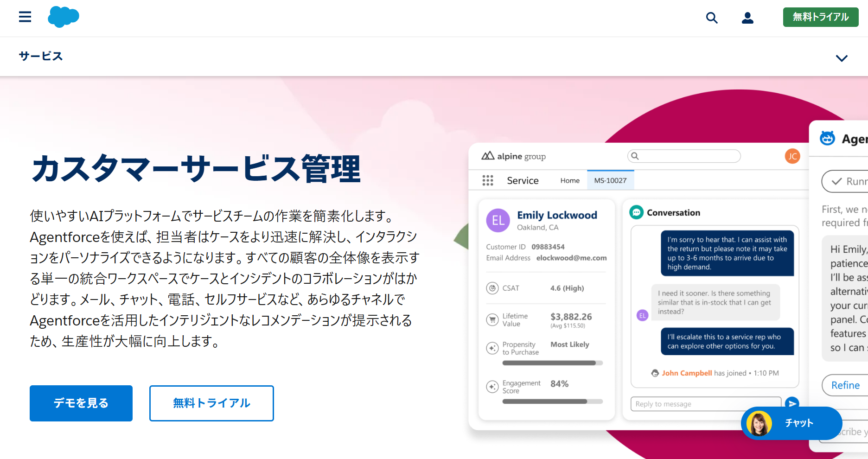Screen dimensions: 868x459
Task: Expand the サービス section chevron
Action: coord(841,58)
